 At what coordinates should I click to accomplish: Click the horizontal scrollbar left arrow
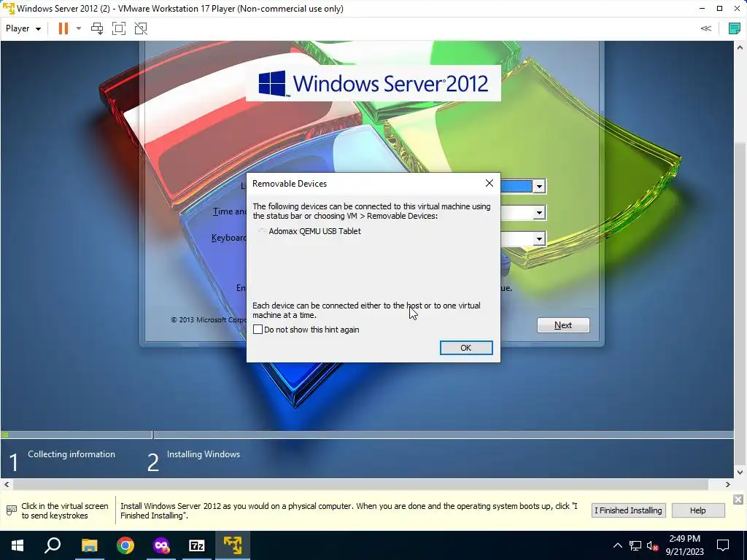pos(6,485)
